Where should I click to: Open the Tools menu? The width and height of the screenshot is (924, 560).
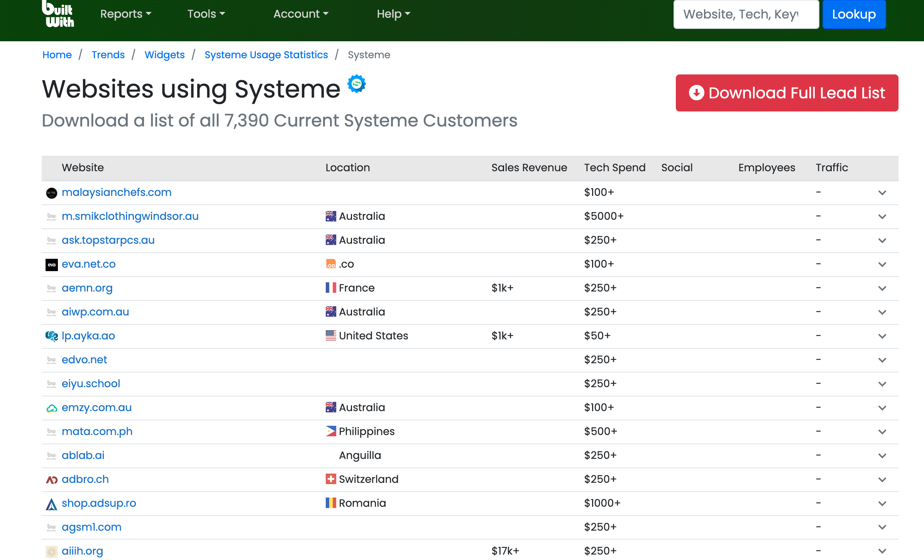coord(206,14)
